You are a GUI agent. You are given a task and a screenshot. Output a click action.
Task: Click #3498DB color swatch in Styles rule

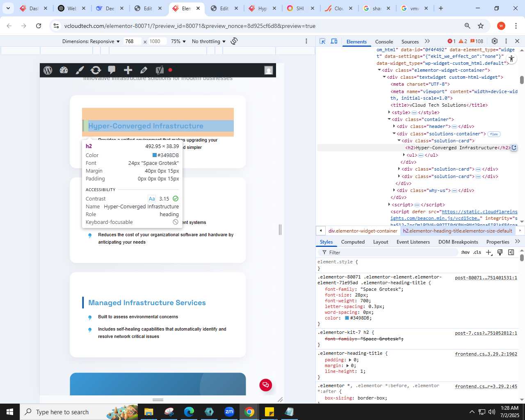[347, 318]
